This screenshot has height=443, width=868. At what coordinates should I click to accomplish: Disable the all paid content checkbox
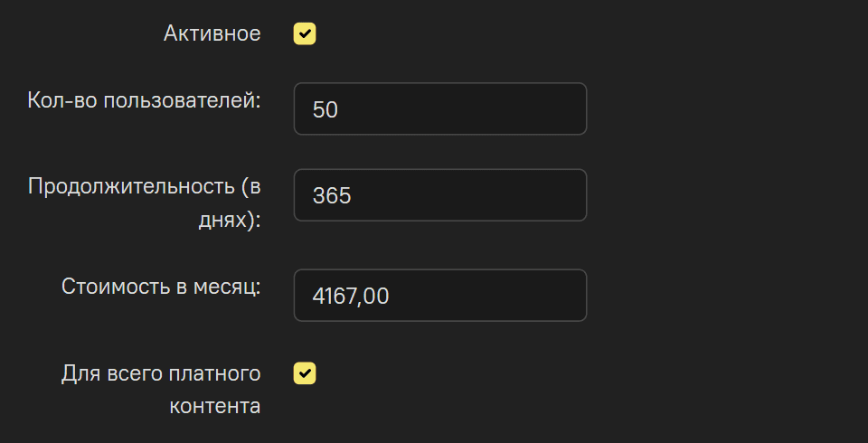coord(305,373)
